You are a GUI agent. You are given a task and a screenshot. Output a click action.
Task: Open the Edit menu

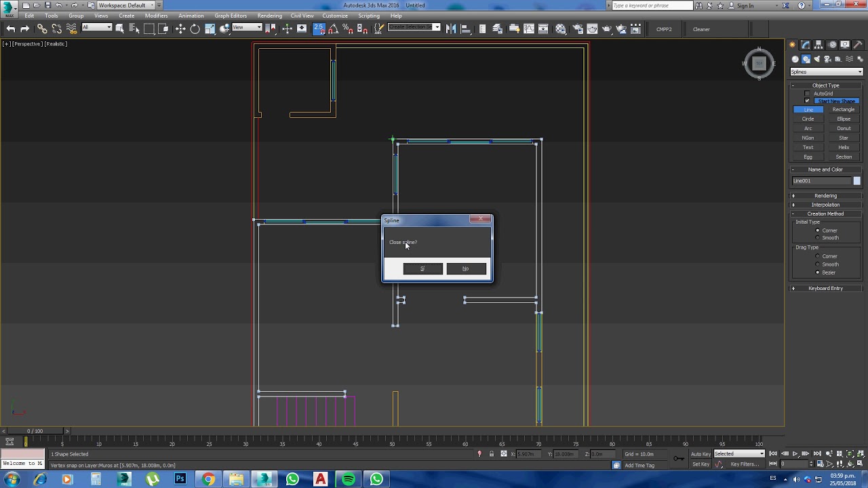[x=29, y=16]
